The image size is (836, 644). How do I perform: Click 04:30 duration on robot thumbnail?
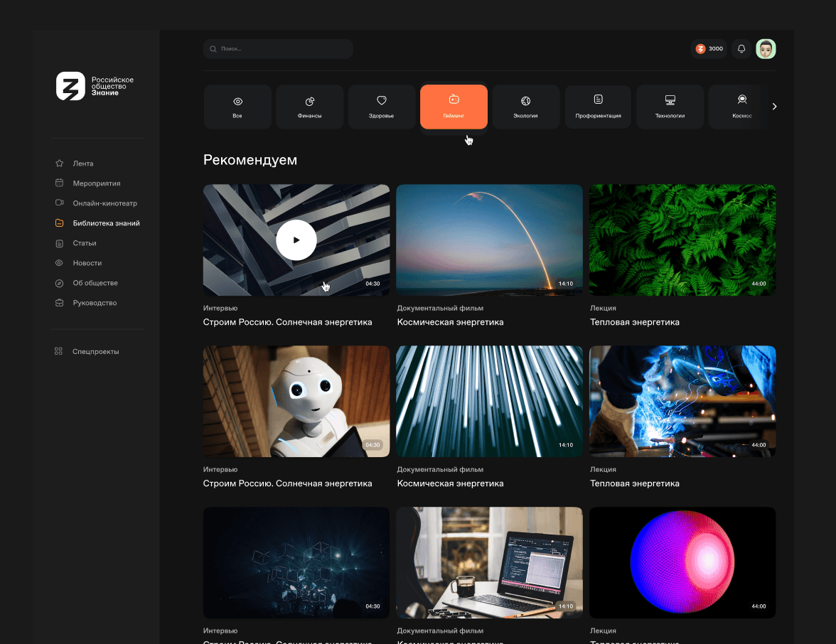373,445
